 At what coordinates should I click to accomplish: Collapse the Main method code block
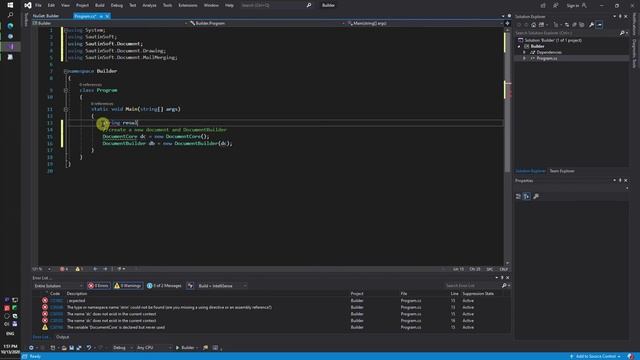(65, 109)
